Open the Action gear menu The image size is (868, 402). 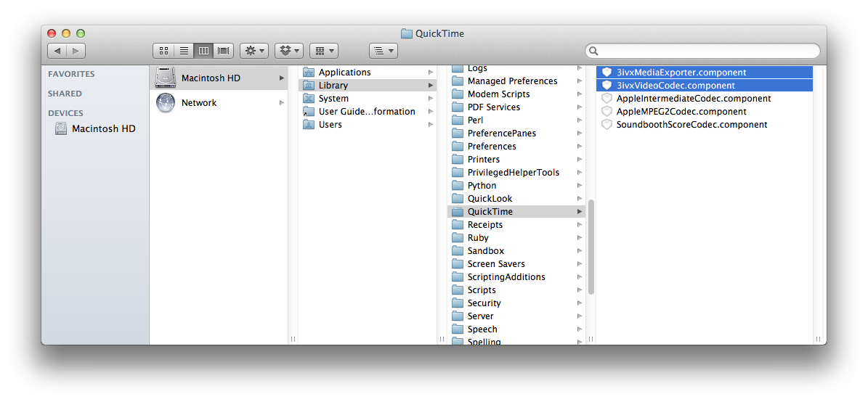(x=254, y=51)
